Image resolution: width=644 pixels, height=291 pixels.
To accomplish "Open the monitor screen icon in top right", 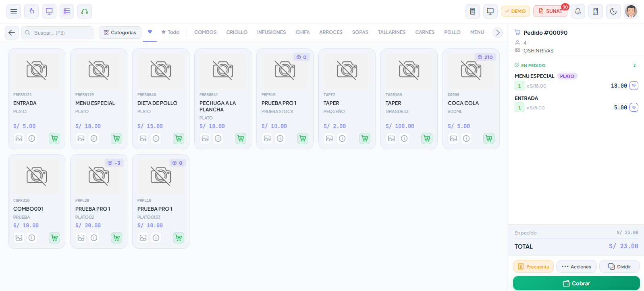I will pyautogui.click(x=490, y=11).
